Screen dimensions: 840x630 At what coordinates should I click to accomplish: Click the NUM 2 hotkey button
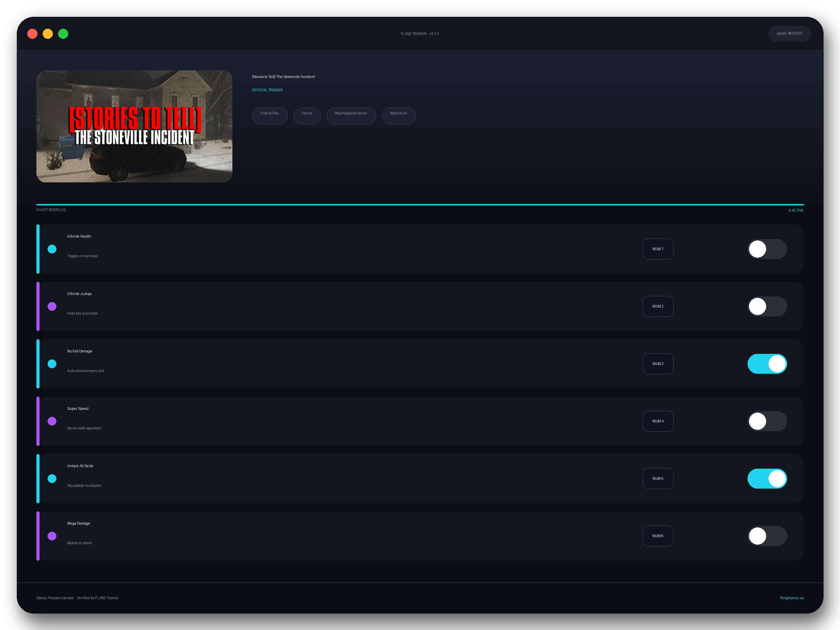[658, 307]
